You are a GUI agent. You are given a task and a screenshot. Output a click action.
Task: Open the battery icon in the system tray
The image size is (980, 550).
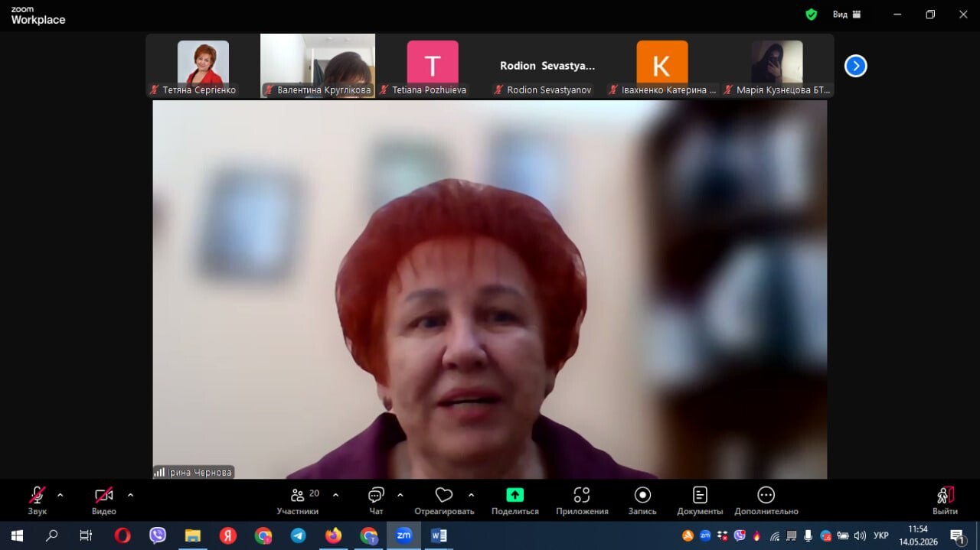(x=843, y=535)
